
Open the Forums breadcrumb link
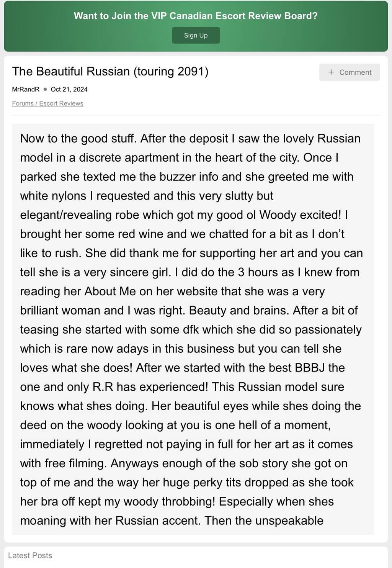tap(23, 103)
